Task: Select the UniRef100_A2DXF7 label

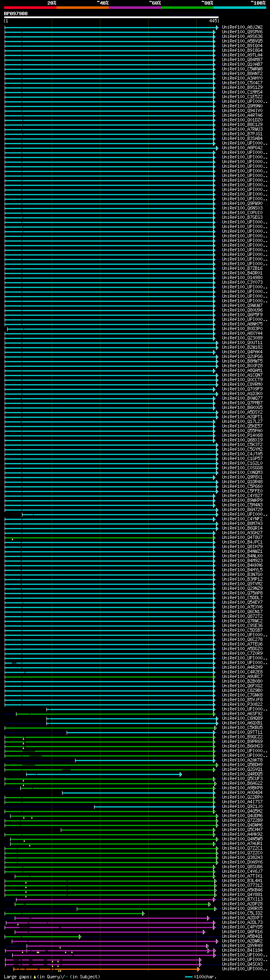Action: point(242,918)
